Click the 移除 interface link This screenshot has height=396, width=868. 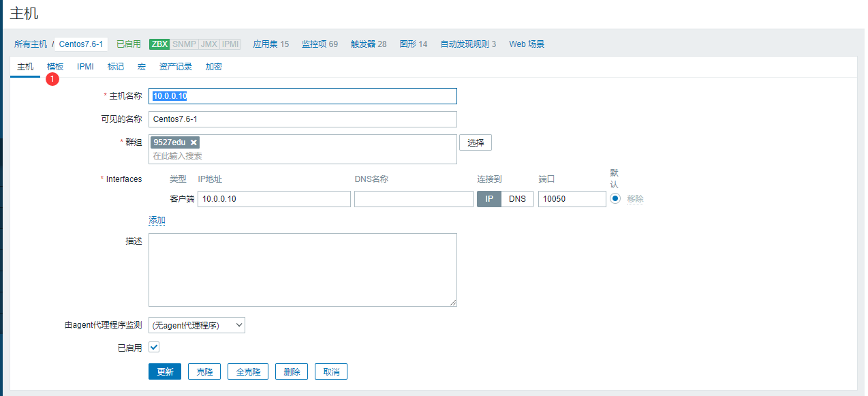pyautogui.click(x=635, y=199)
